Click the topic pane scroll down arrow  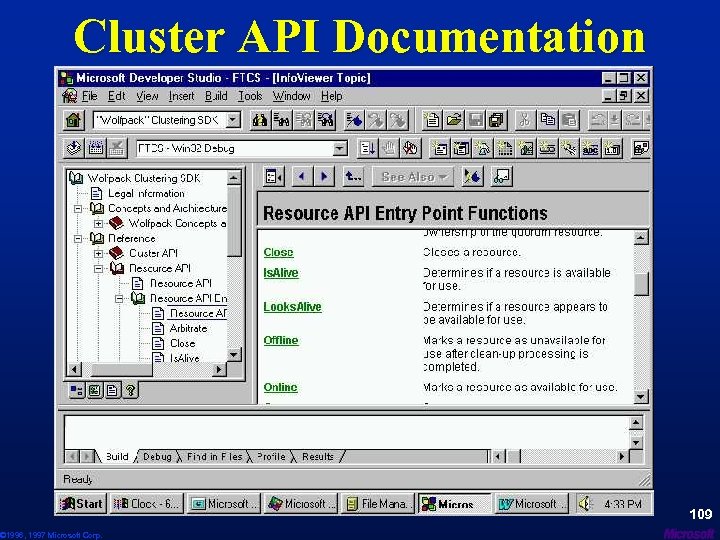[641, 396]
